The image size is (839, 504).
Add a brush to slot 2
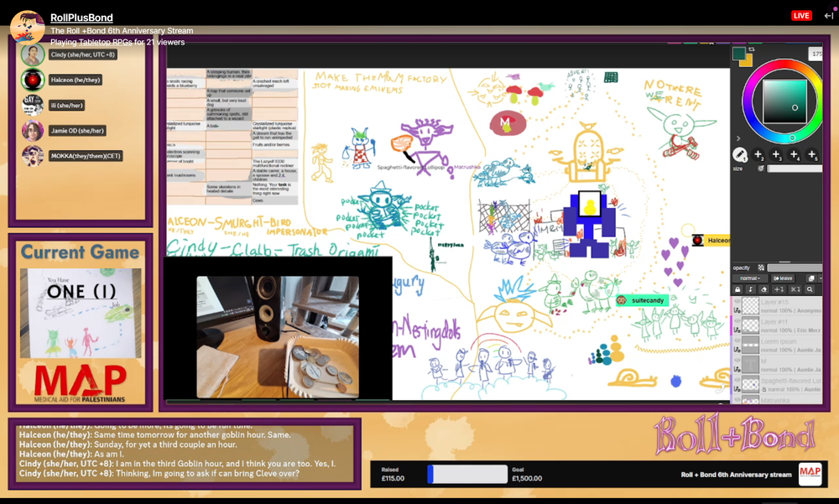coord(758,154)
